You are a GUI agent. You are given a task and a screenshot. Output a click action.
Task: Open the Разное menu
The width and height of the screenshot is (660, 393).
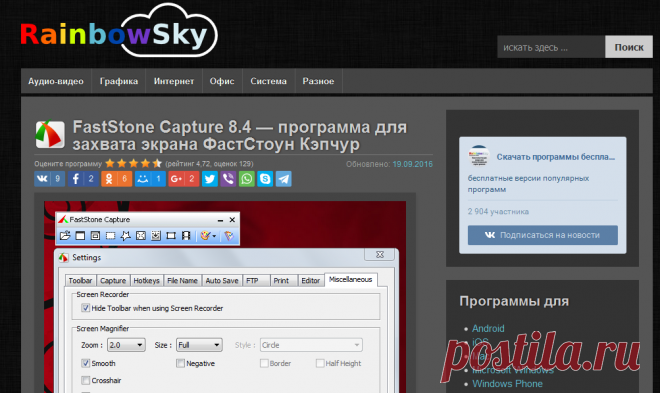click(318, 81)
